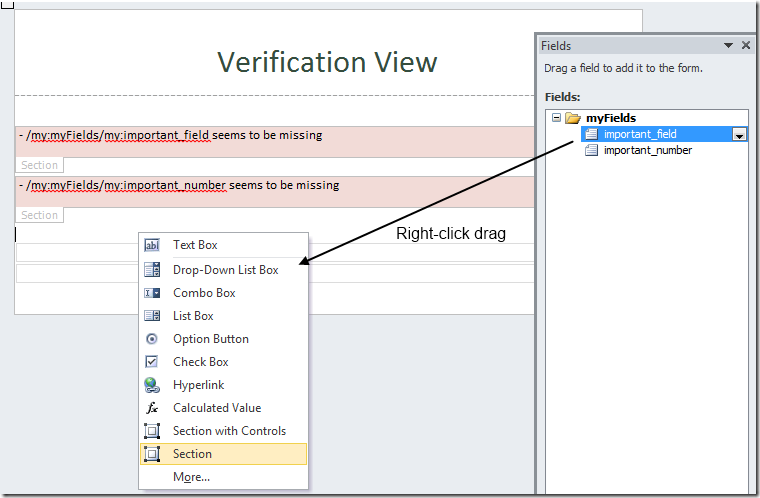Open the important_field dropdown arrow

[739, 135]
